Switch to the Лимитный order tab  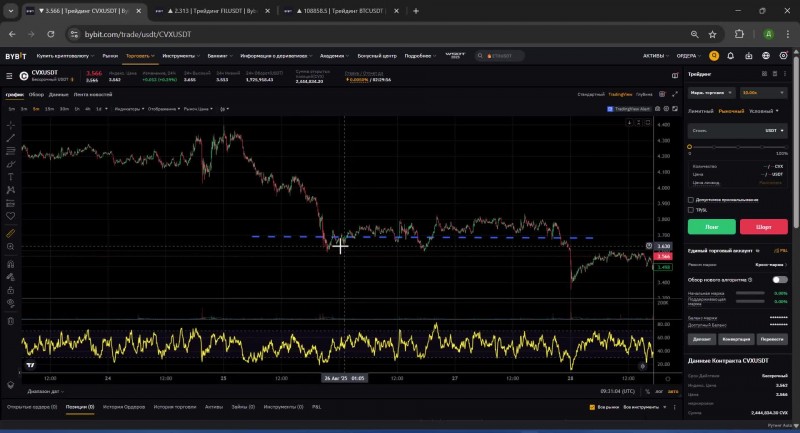(700, 110)
